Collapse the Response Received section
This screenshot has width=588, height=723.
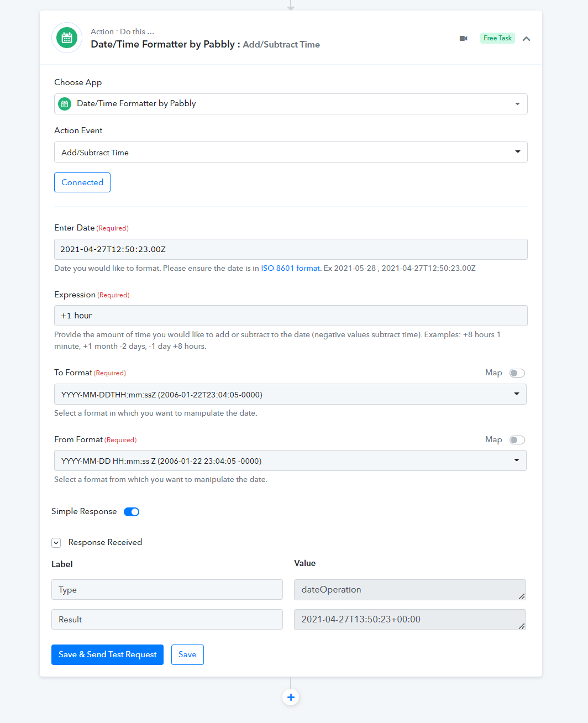(x=56, y=543)
